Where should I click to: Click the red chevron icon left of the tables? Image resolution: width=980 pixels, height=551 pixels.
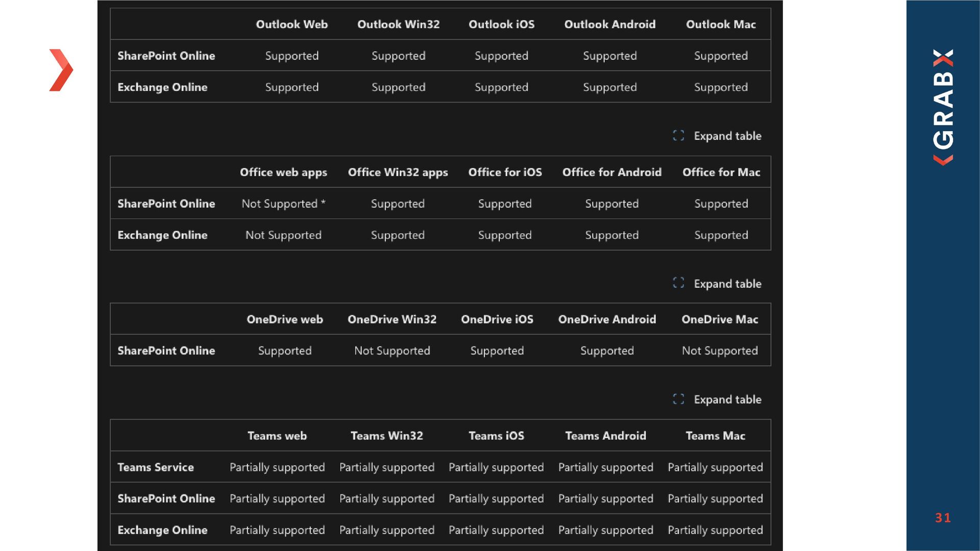click(x=61, y=70)
